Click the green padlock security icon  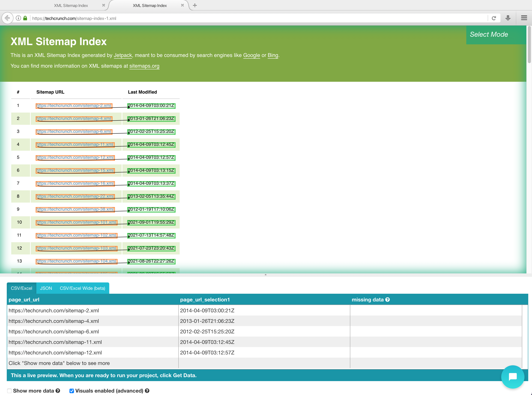coord(25,18)
